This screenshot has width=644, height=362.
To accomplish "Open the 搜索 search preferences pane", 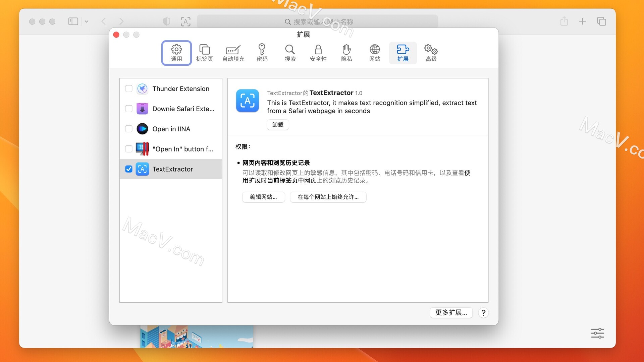I will coord(290,53).
